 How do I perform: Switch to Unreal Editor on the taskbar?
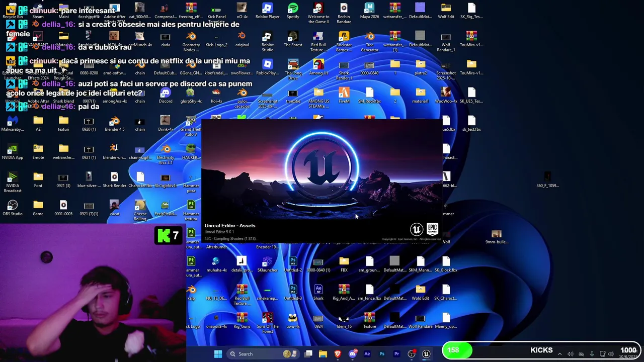click(426, 354)
